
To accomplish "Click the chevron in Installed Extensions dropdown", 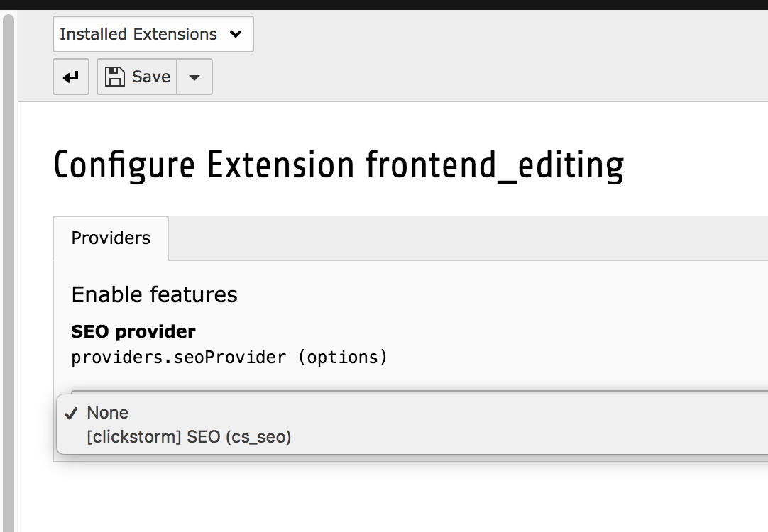I will pyautogui.click(x=236, y=34).
